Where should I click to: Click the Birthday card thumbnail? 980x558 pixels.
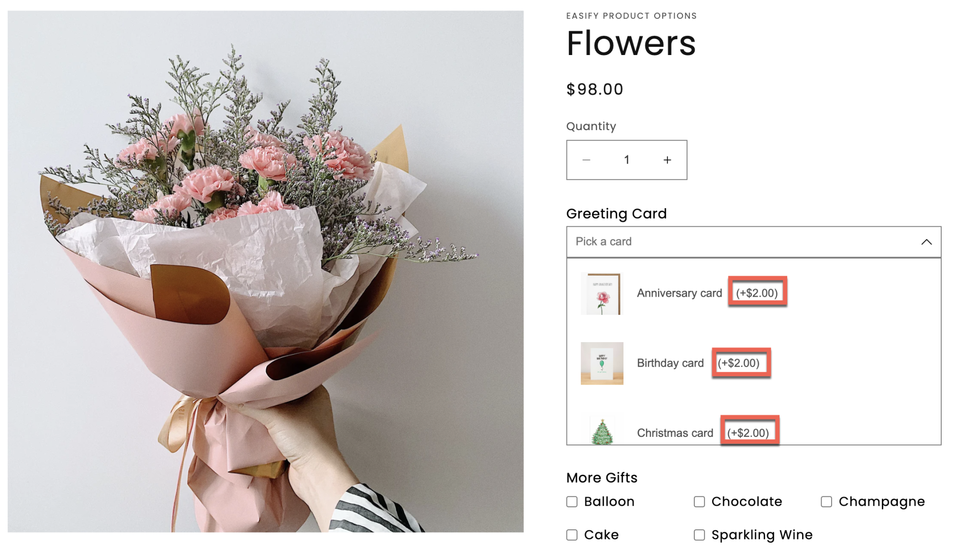[x=601, y=363]
